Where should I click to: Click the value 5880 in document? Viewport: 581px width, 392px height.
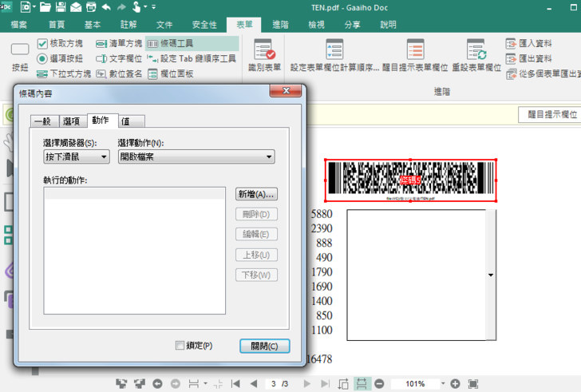click(x=322, y=214)
